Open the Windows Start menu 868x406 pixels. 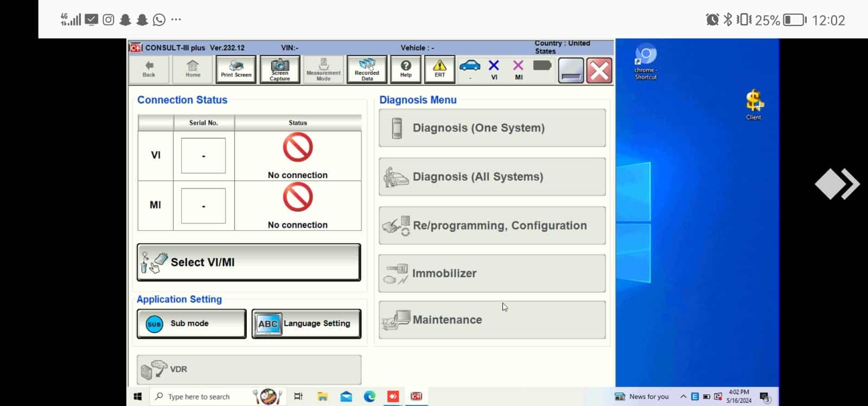[138, 397]
